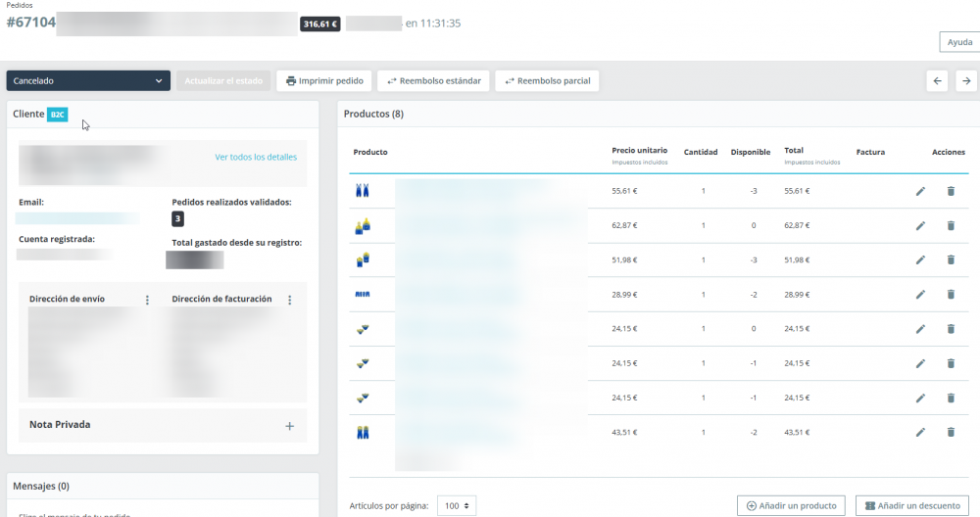Expand Nota Privada with plus icon
This screenshot has width=980, height=517.
tap(289, 426)
